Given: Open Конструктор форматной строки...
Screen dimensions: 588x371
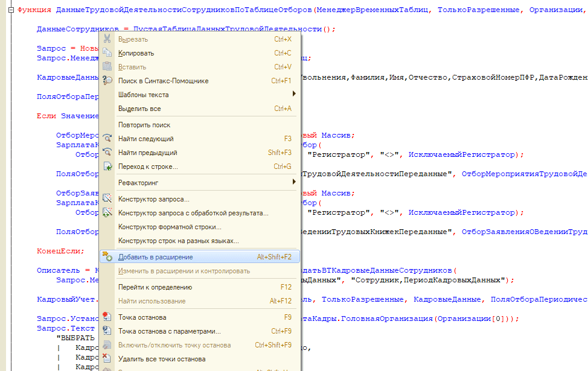Looking at the screenshot, I should click(200, 227).
